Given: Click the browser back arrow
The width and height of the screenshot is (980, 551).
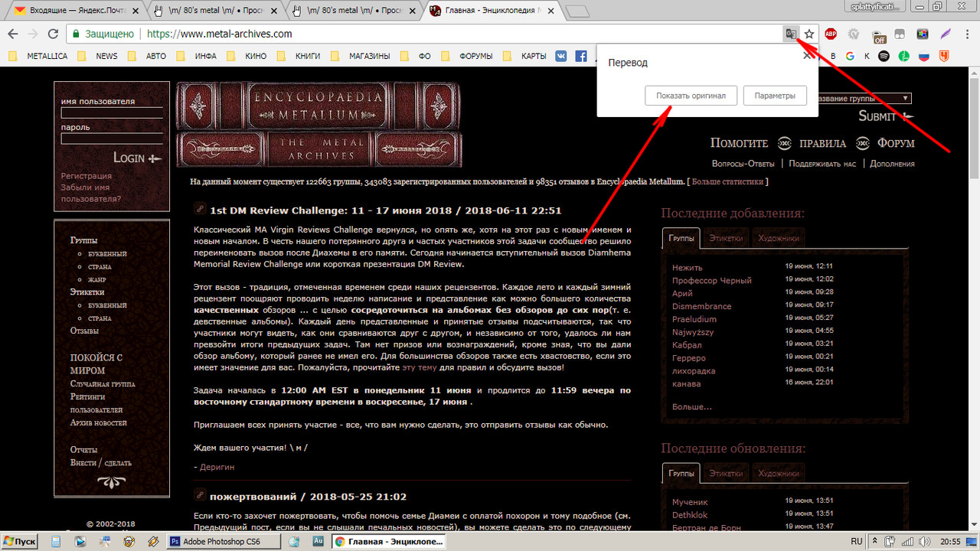Looking at the screenshot, I should tap(13, 34).
